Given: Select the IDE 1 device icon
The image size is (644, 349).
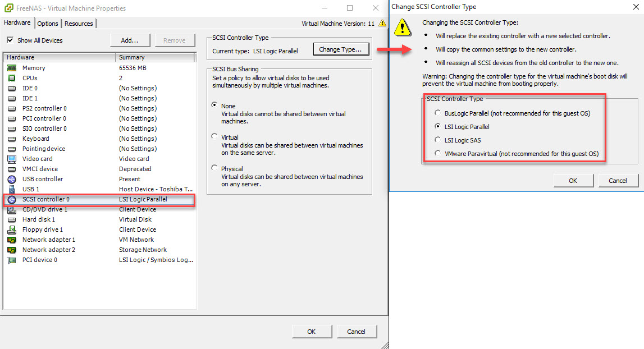Looking at the screenshot, I should coord(12,98).
